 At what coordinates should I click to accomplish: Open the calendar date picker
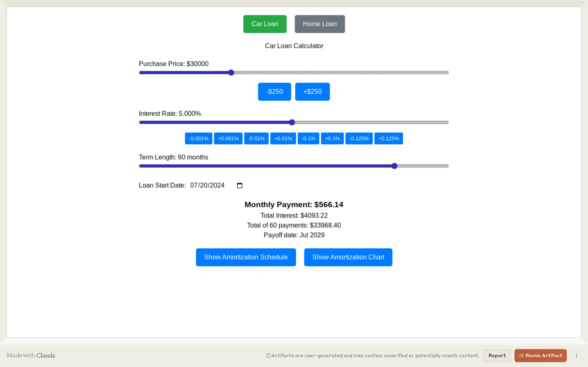click(x=239, y=185)
